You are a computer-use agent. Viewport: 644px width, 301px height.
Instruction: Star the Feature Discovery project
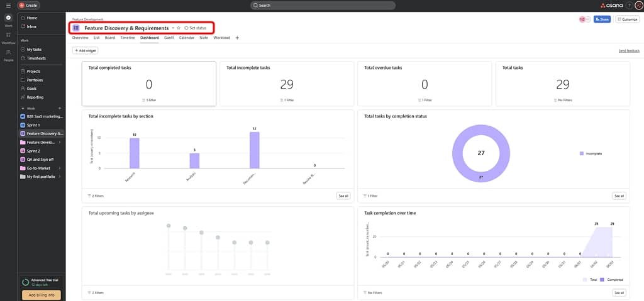click(179, 28)
